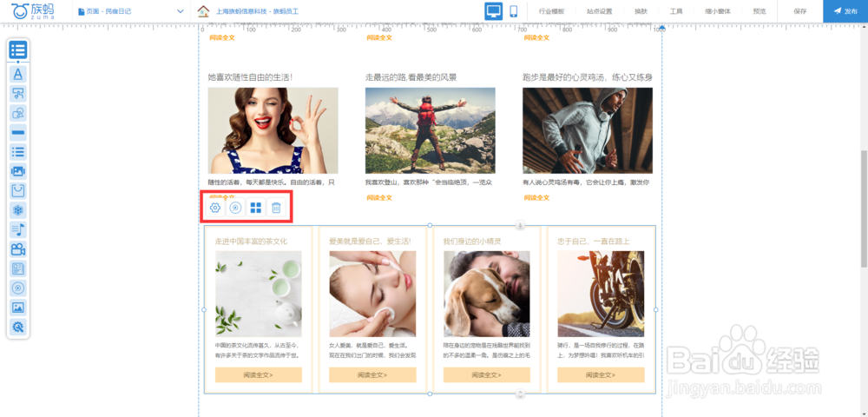This screenshot has width=868, height=417.
Task: Click the facial skincare woman thumbnail
Action: click(372, 294)
